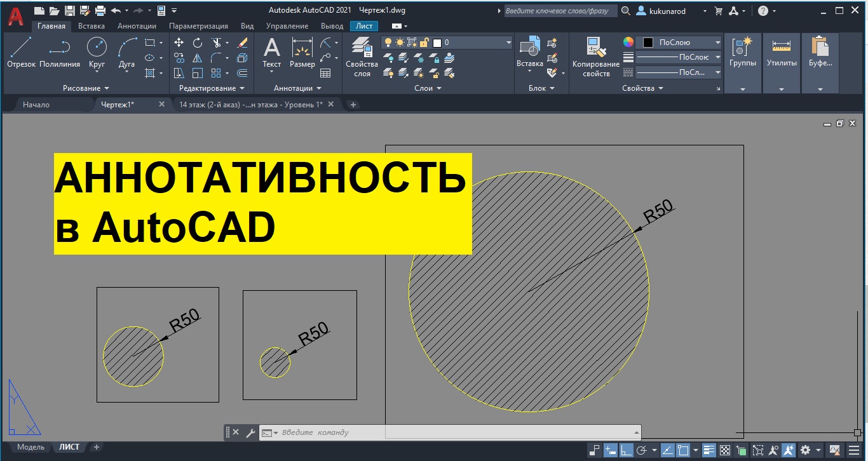Select the Отрезок (Line) tool
This screenshot has height=461, width=868.
21,52
